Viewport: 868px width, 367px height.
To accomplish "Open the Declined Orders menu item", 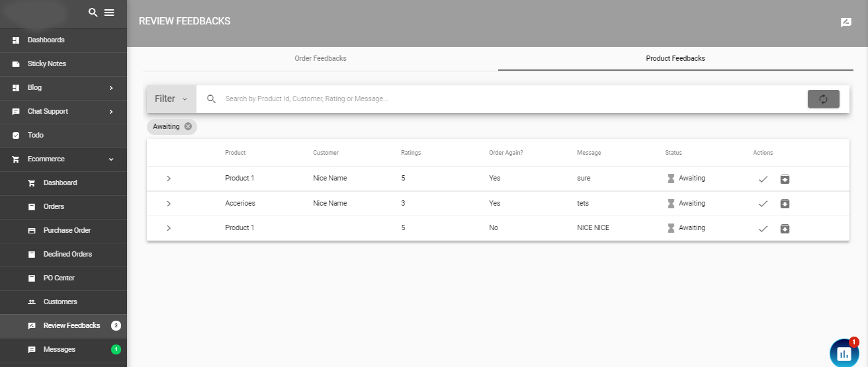I will [64, 255].
